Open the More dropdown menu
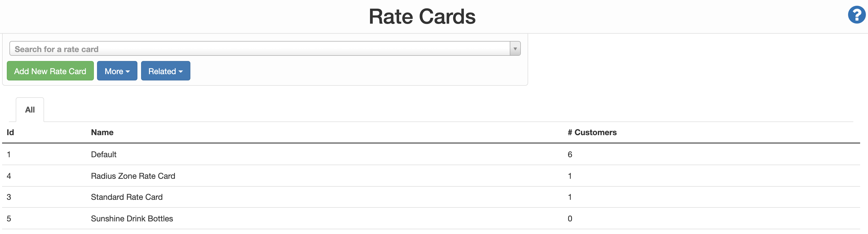Image resolution: width=868 pixels, height=234 pixels. (117, 70)
